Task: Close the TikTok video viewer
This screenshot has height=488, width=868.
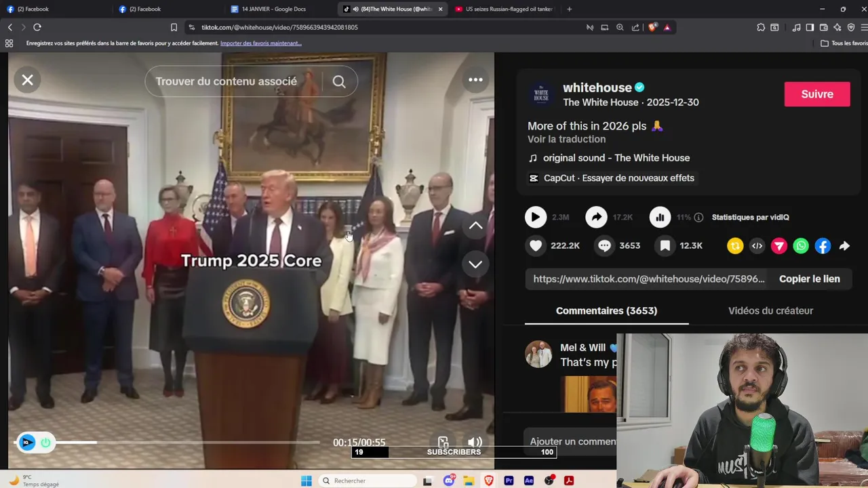Action: pos(27,80)
